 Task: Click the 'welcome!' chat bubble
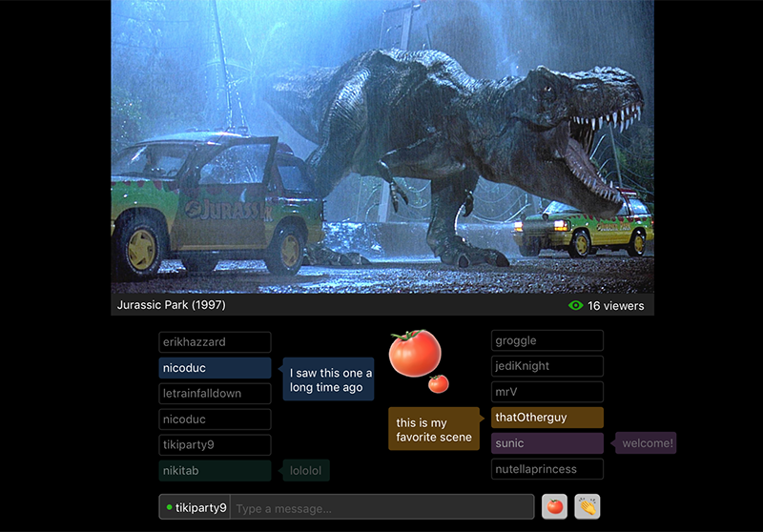click(646, 443)
